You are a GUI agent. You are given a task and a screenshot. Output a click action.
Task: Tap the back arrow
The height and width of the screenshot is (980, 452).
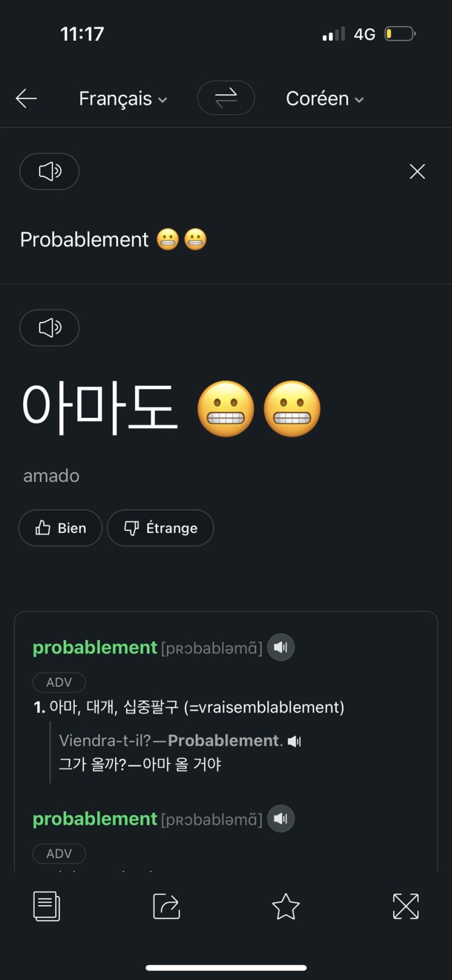point(26,98)
